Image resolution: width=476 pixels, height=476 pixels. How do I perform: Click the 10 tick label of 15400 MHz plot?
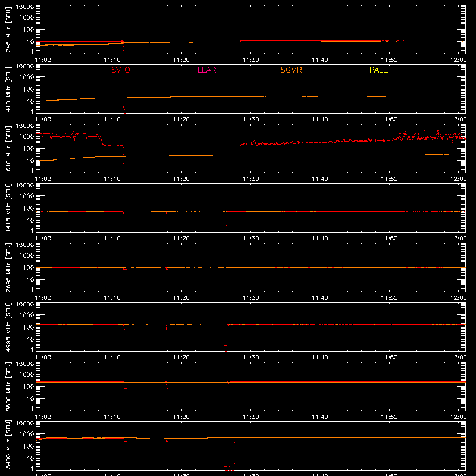click(30, 458)
